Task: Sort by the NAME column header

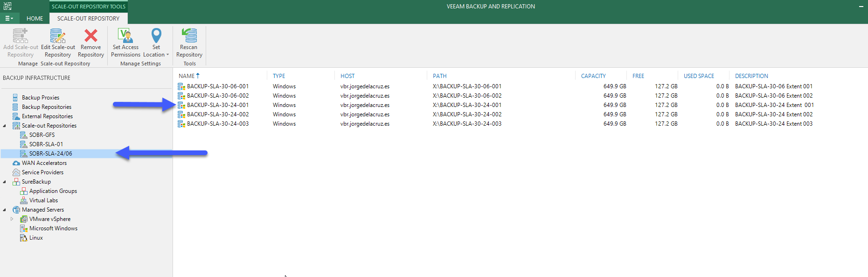Action: (x=187, y=76)
